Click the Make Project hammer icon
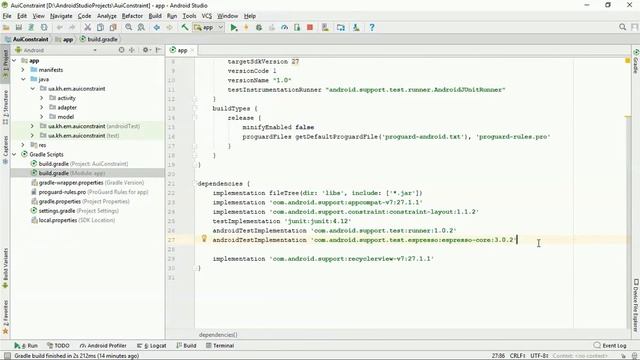This screenshot has width=640, height=360. tap(184, 27)
